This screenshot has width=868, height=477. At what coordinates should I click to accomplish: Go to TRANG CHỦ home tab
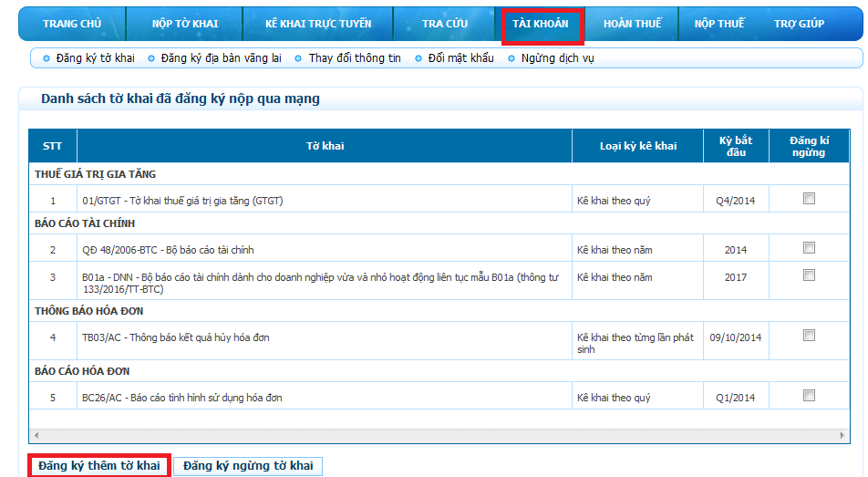pyautogui.click(x=72, y=24)
